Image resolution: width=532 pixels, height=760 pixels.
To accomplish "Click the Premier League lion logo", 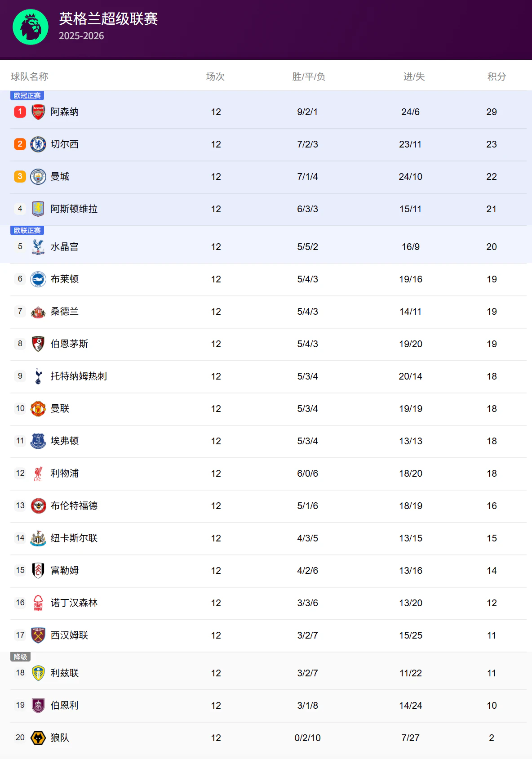I will 31,27.
